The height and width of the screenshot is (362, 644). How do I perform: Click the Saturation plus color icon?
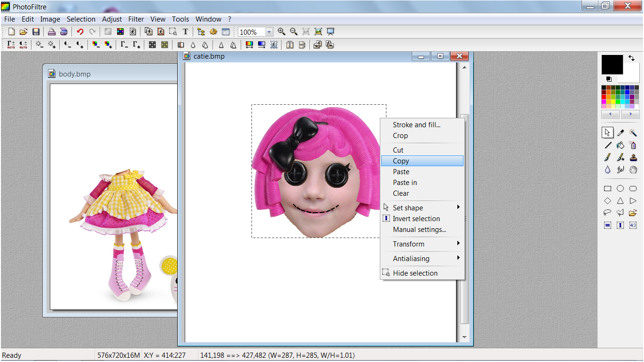pyautogui.click(x=108, y=45)
